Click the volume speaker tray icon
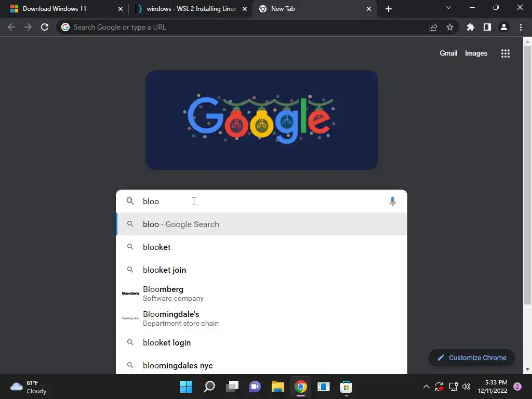532x399 pixels. 466,387
